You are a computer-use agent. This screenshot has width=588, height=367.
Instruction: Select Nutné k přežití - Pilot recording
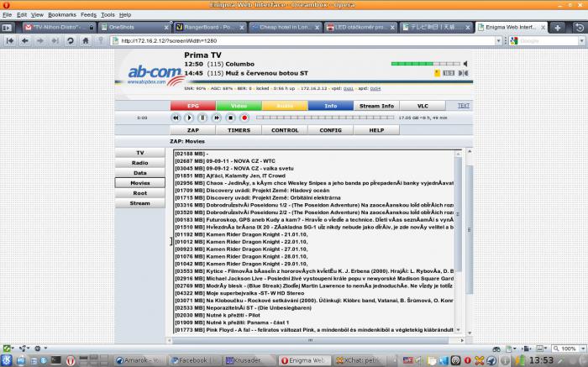coord(314,315)
